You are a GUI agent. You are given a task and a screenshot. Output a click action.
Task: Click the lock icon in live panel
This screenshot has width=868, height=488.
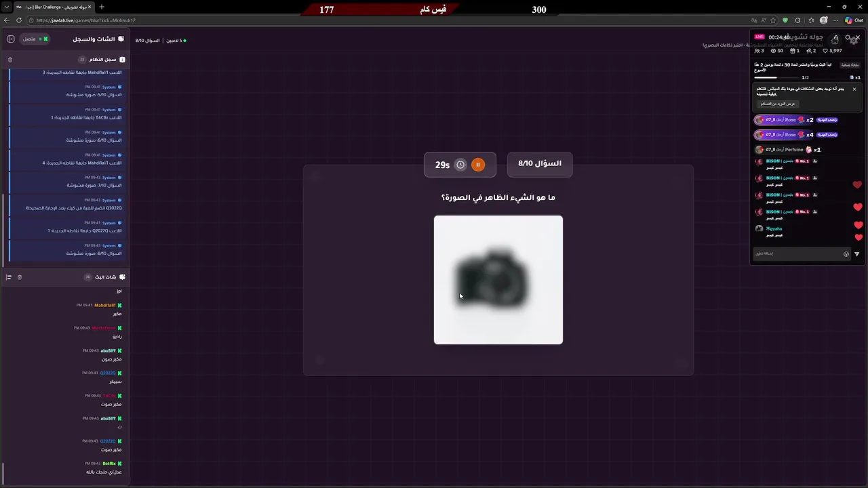click(x=835, y=39)
